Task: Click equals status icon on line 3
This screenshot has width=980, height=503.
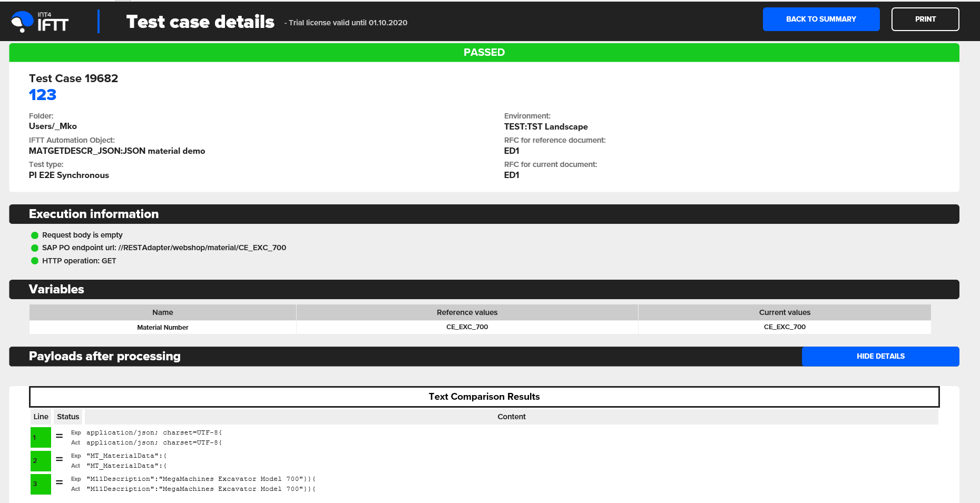Action: (x=60, y=482)
